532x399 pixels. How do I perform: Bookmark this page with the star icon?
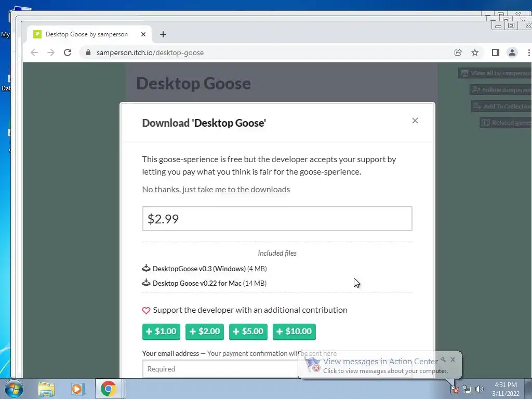(x=475, y=52)
